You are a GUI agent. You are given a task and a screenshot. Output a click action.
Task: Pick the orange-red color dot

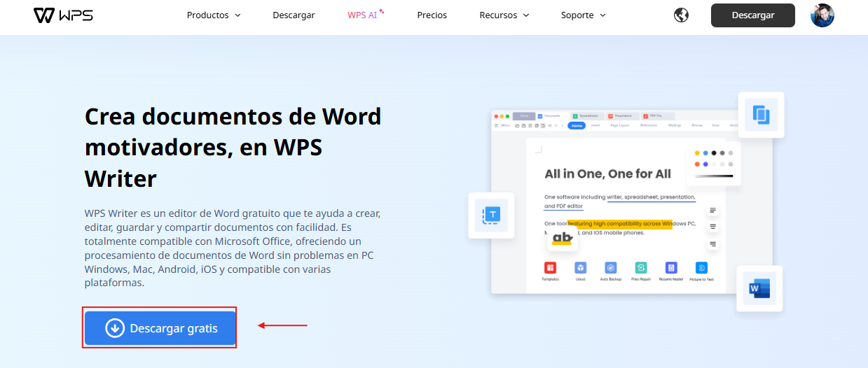[x=697, y=164]
